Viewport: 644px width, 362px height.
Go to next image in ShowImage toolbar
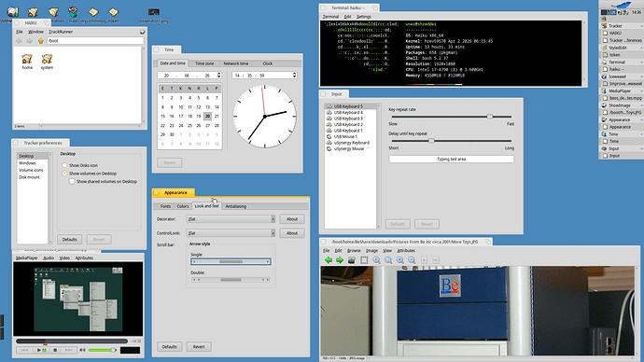(340, 259)
